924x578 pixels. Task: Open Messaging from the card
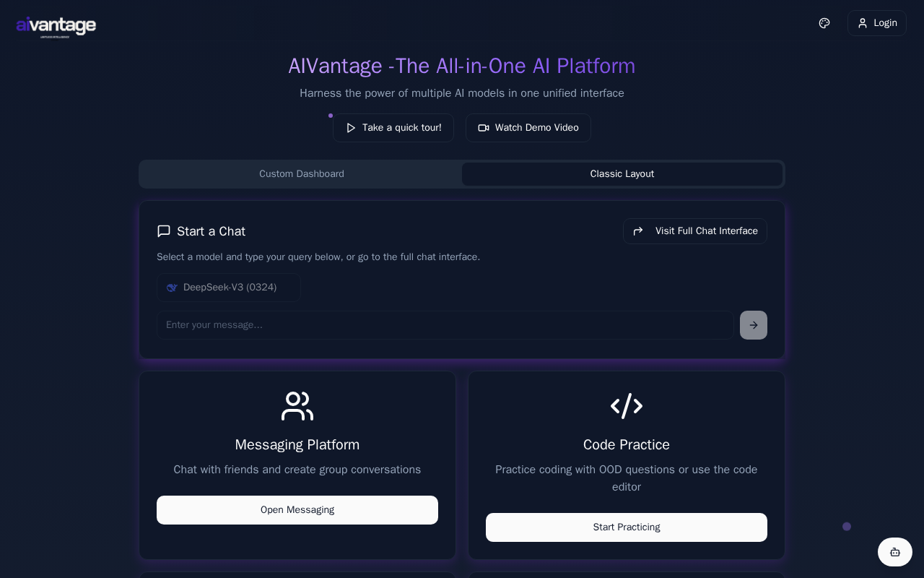[297, 510]
